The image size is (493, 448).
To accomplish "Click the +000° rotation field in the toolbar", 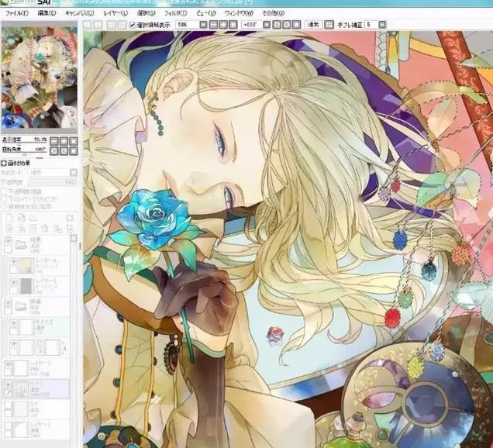I will (251, 25).
